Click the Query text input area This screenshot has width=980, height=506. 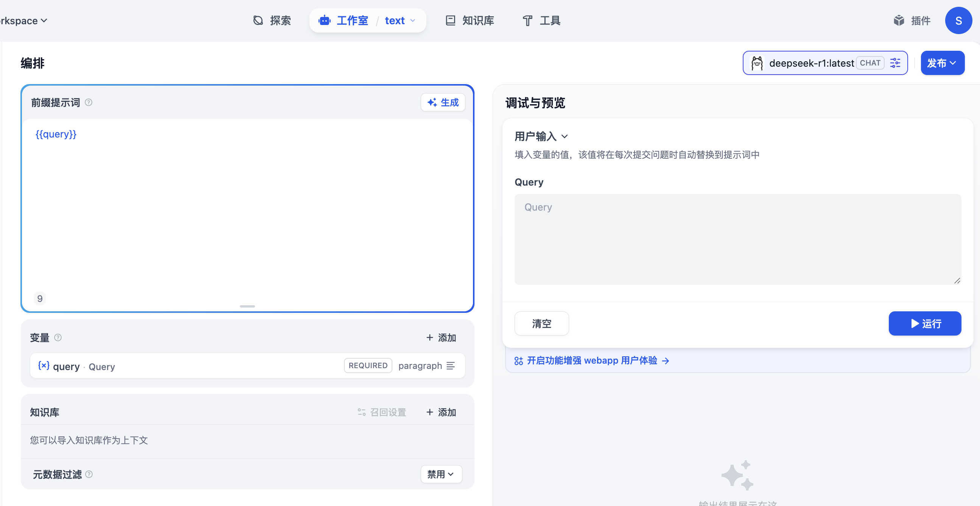pyautogui.click(x=737, y=239)
